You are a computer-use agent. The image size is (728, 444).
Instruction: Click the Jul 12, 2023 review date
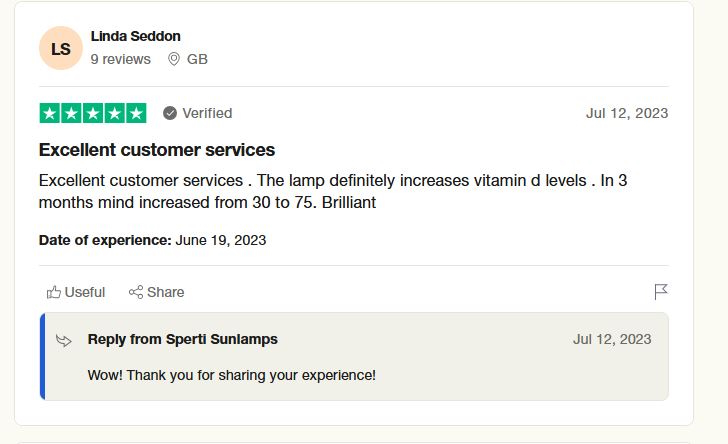point(626,113)
